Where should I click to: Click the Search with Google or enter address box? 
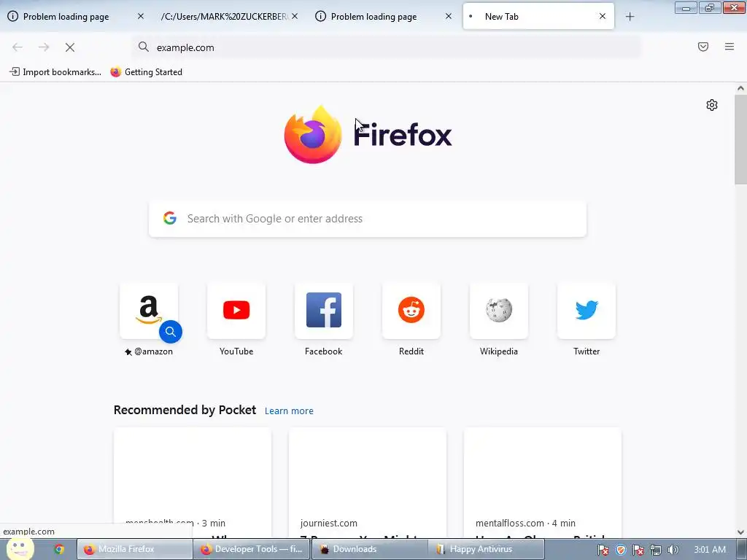click(x=368, y=219)
